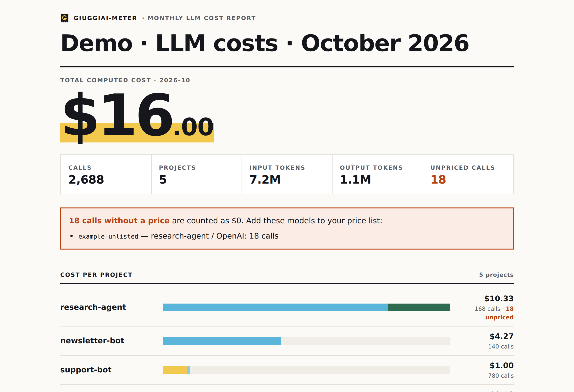
Task: Click the $4.27 newsletter-bot cost
Action: (501, 337)
